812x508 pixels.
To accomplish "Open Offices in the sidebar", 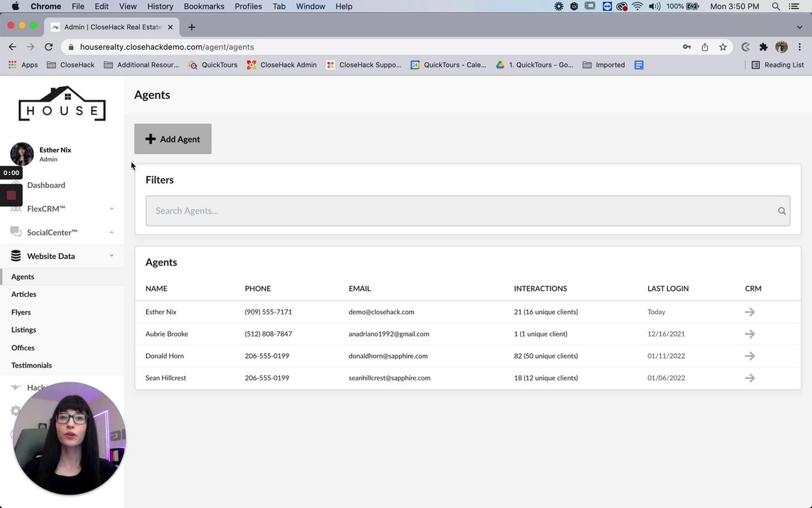I will pos(23,348).
